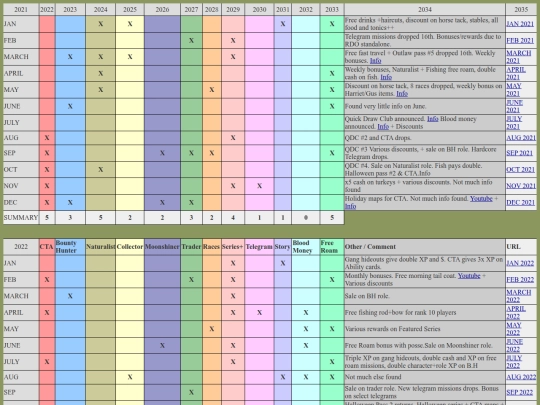Open the MAY 2021 link

coord(514,90)
